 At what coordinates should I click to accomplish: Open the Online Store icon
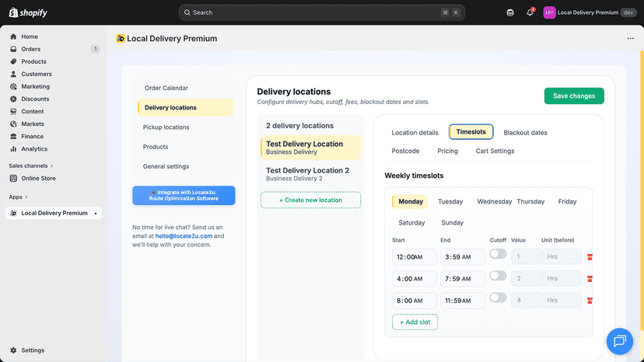click(x=13, y=178)
